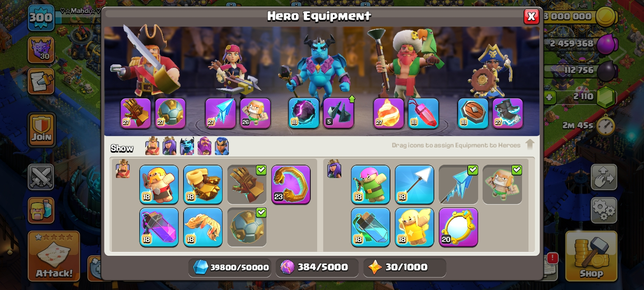Show Royal Champion equipment filter
This screenshot has width=644, height=290.
(222, 146)
